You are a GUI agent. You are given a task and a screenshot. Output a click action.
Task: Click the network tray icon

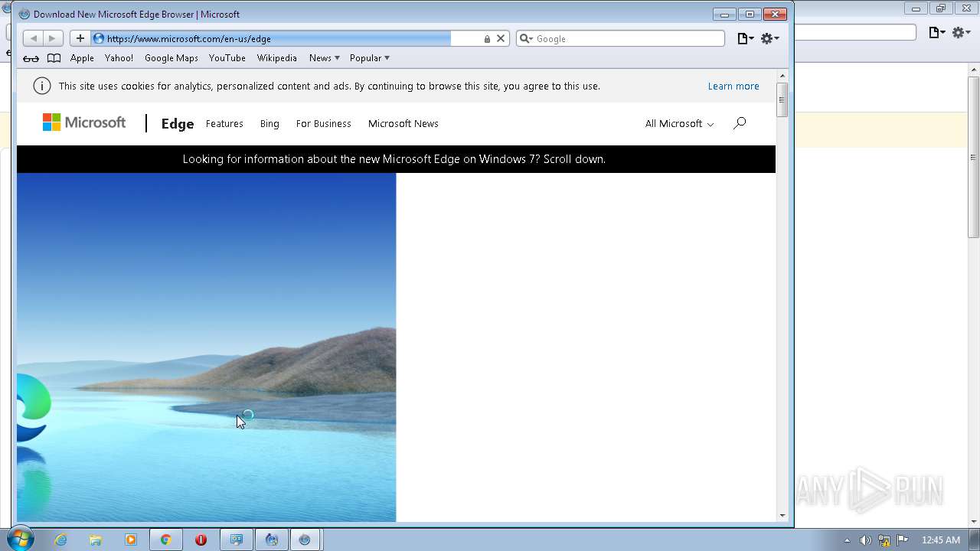tap(884, 540)
